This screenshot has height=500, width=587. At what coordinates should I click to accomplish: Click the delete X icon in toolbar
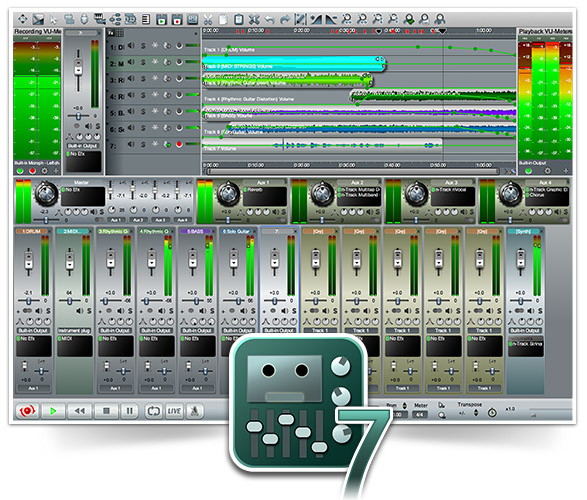coord(254,19)
